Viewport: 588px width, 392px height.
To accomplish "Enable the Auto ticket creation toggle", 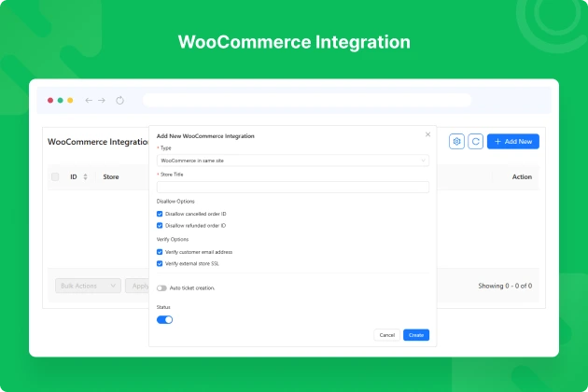I will 161,288.
